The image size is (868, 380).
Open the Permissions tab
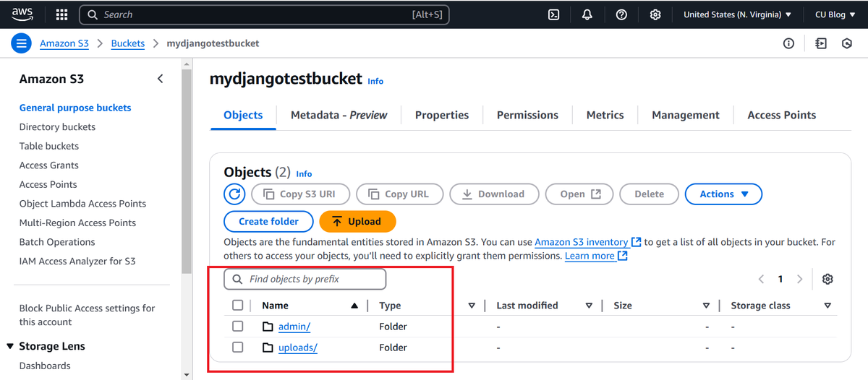[527, 115]
